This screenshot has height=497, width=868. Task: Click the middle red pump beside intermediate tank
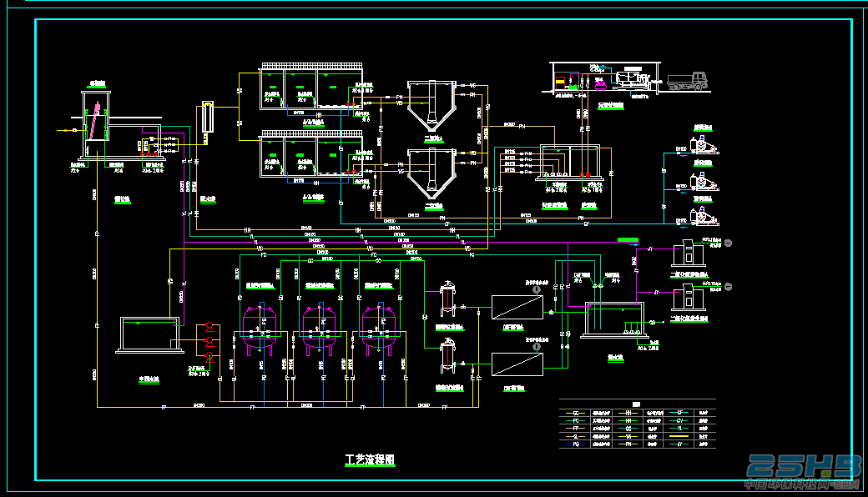209,342
